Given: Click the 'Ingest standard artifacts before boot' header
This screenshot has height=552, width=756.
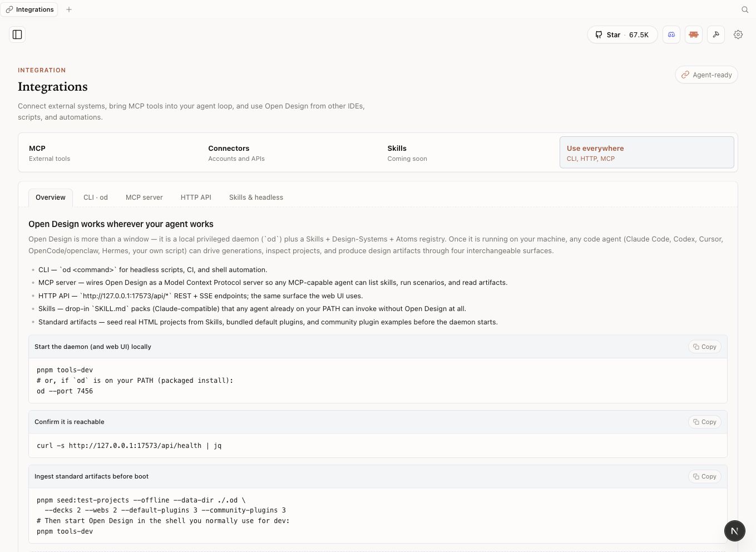Looking at the screenshot, I should click(x=91, y=476).
